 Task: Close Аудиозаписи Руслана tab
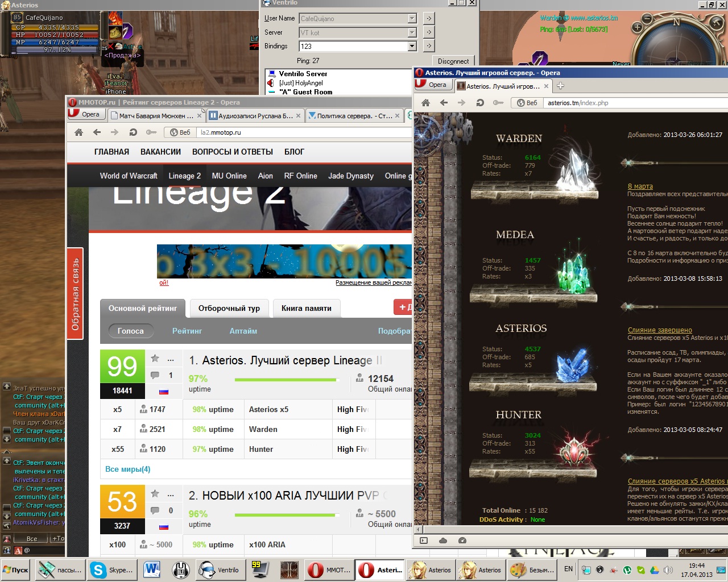click(299, 116)
